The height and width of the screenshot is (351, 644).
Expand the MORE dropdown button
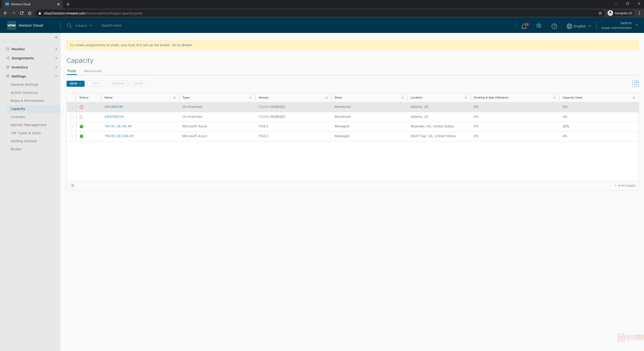click(x=140, y=83)
